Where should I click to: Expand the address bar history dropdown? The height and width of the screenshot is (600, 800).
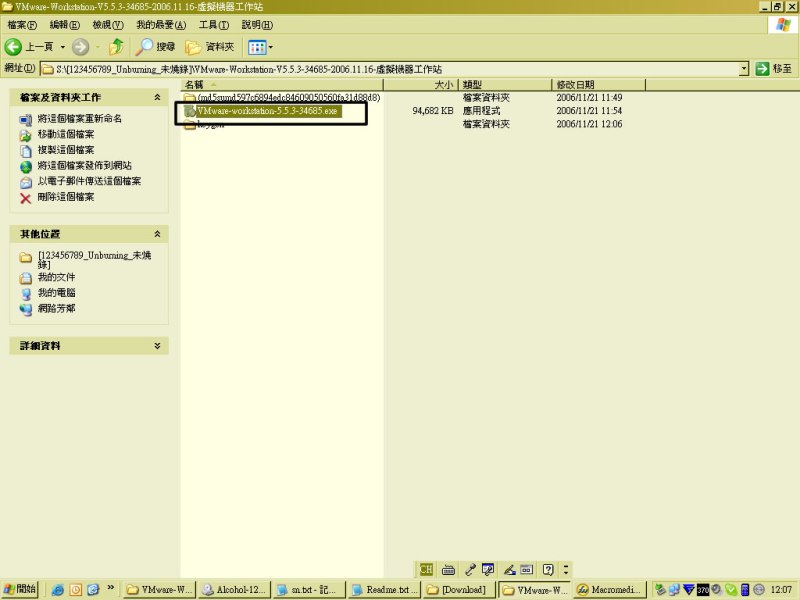coord(744,69)
